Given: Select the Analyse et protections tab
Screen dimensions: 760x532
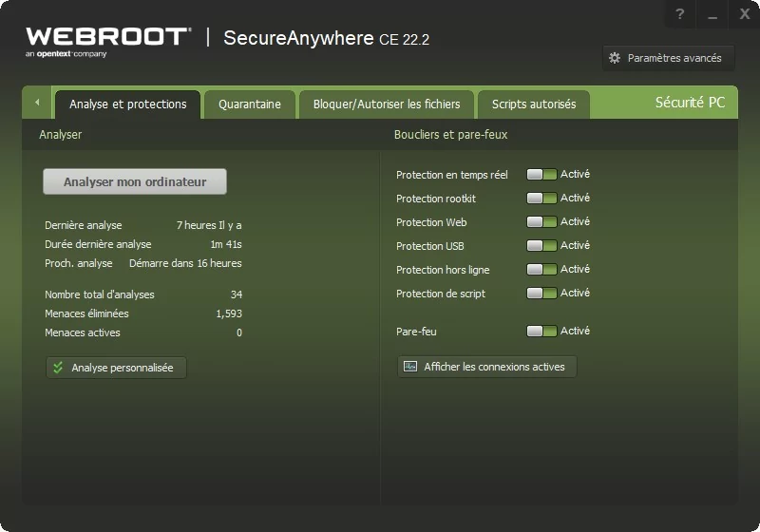Looking at the screenshot, I should (x=127, y=104).
